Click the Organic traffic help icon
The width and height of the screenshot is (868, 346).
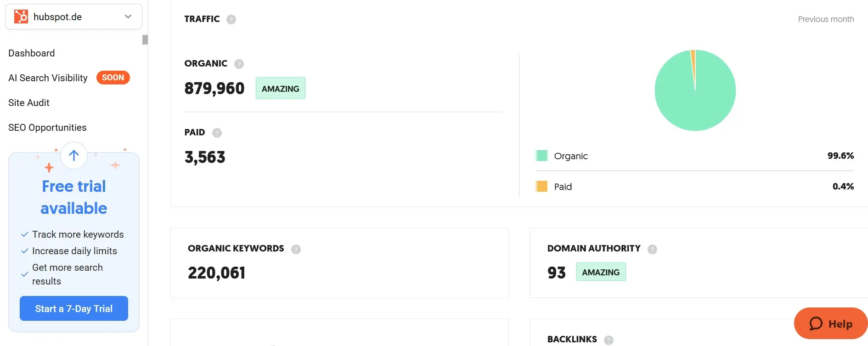coord(239,64)
